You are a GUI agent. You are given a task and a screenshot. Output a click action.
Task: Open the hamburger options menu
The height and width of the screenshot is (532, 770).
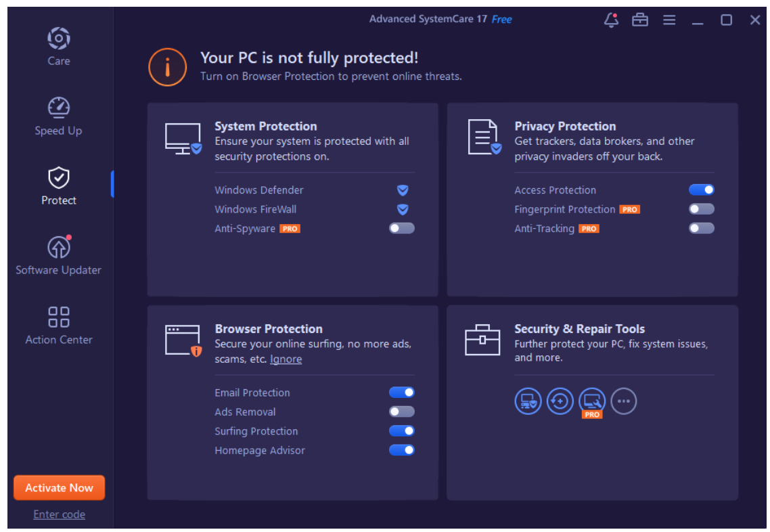669,20
